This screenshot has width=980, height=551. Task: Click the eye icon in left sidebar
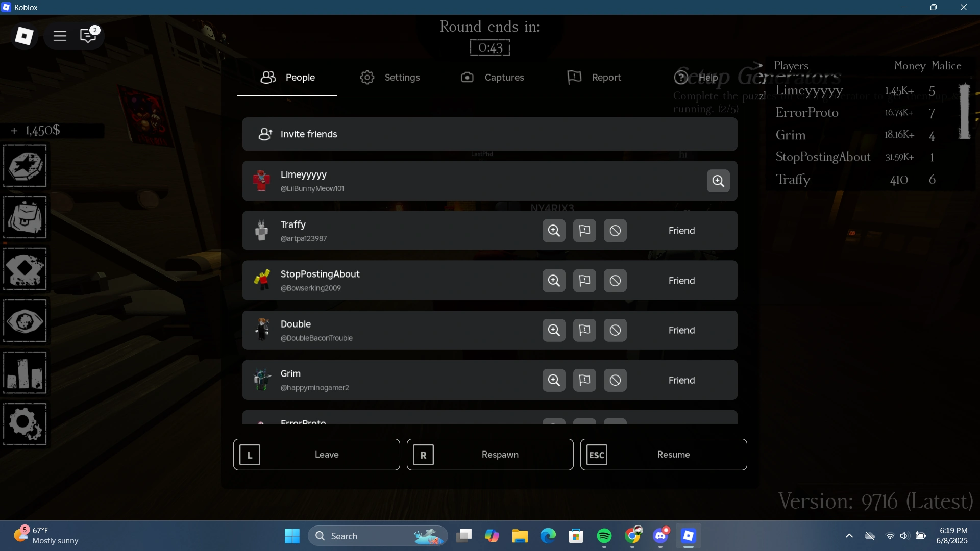(x=25, y=321)
